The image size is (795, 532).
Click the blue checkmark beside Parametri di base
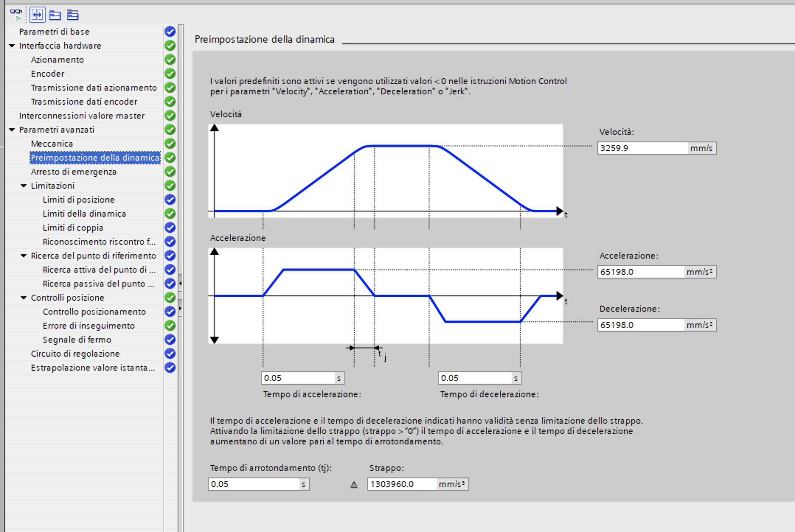point(170,32)
